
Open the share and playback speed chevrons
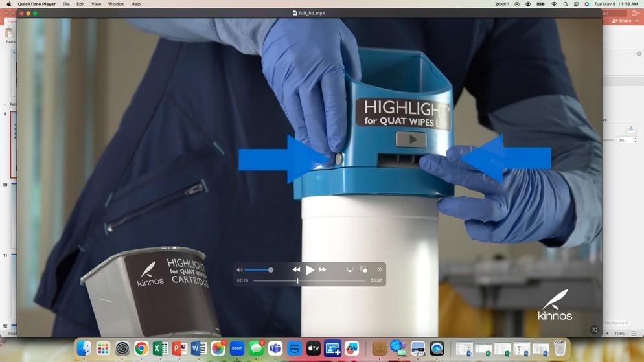click(380, 269)
